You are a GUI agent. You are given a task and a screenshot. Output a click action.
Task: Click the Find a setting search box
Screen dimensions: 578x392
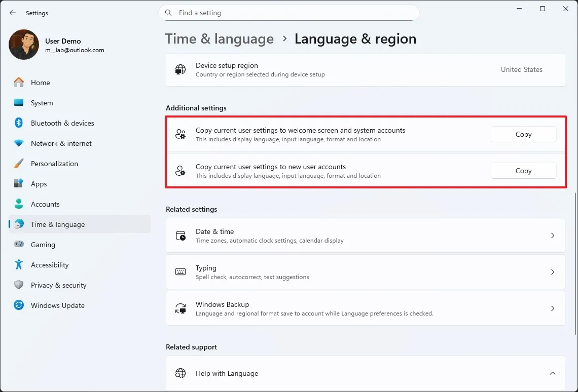[x=294, y=13]
